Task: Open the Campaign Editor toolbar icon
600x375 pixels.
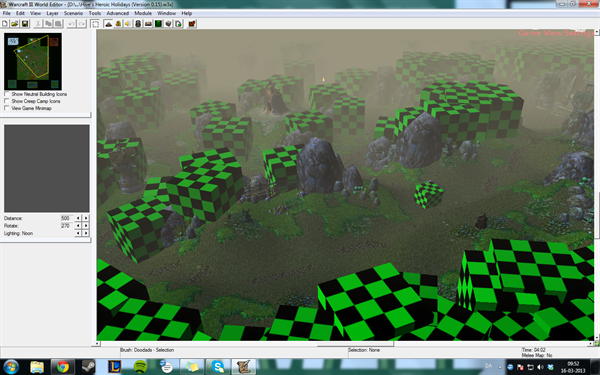Action: [148, 24]
